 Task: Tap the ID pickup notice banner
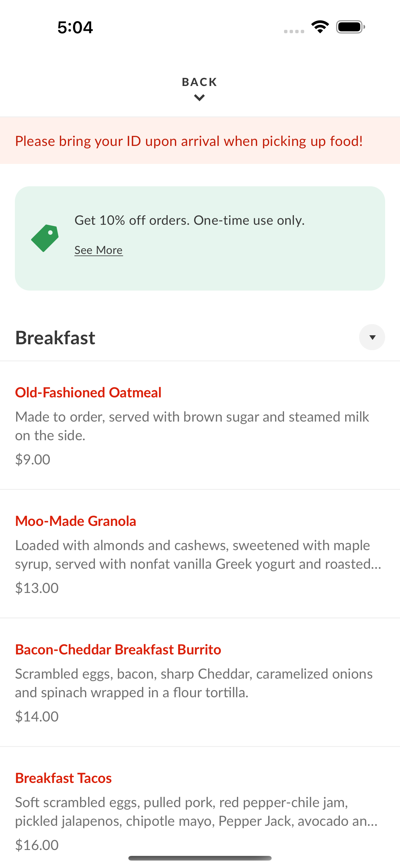tap(200, 141)
